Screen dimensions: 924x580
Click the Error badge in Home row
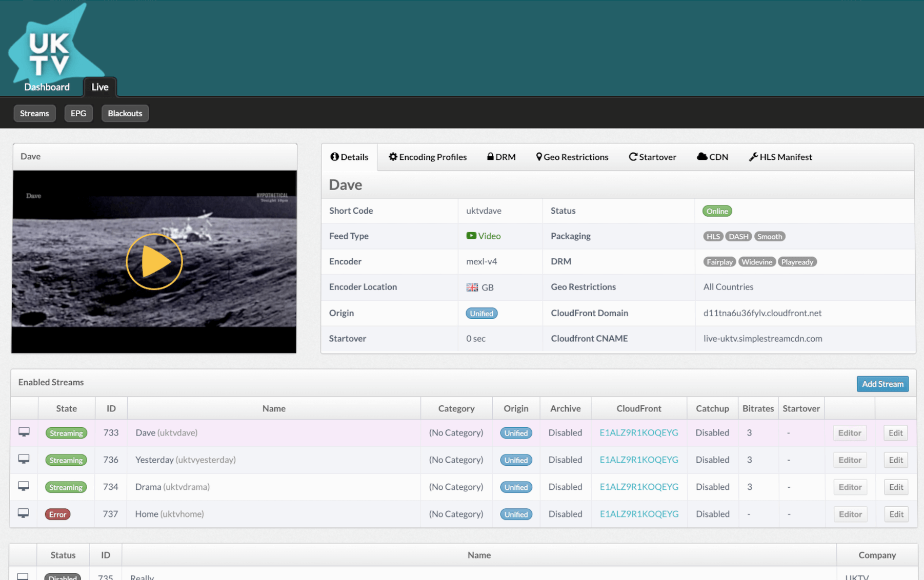click(57, 514)
